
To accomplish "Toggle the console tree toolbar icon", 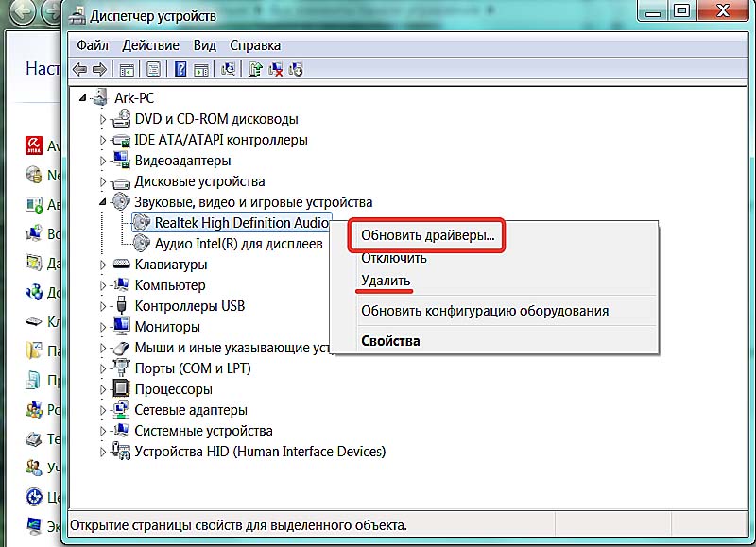I will (127, 69).
